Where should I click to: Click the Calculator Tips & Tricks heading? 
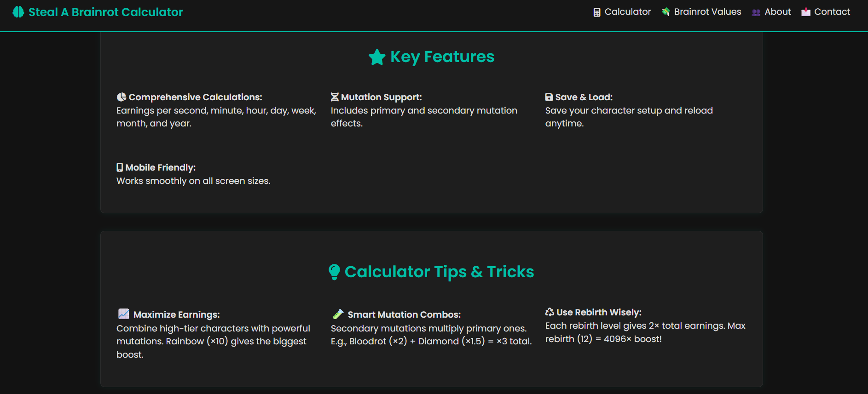tap(440, 272)
